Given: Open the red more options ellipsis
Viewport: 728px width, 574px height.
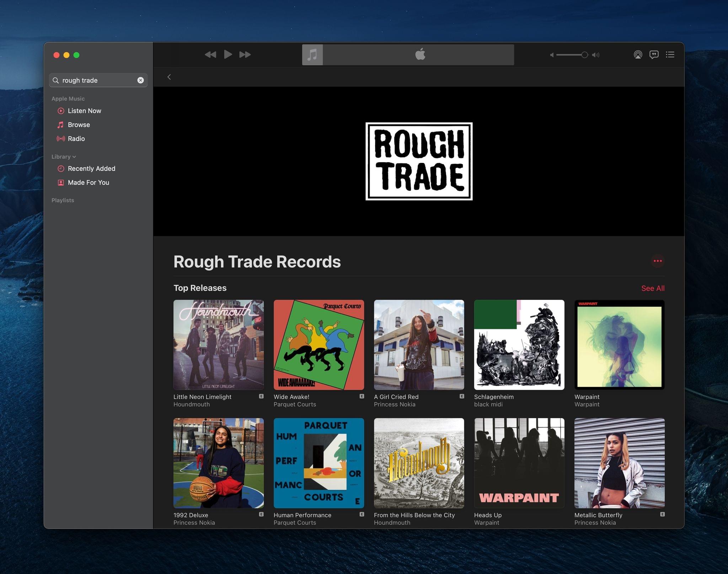Looking at the screenshot, I should 658,261.
